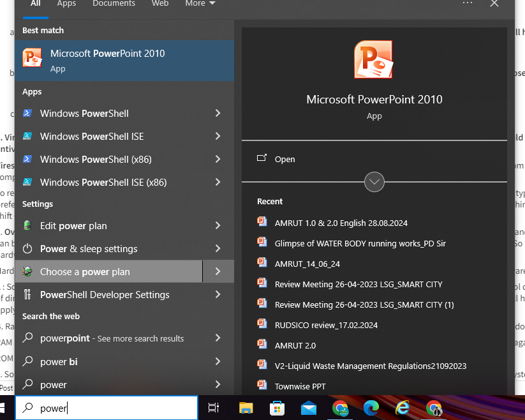Open Microsoft Store taskbar icon

(x=277, y=408)
